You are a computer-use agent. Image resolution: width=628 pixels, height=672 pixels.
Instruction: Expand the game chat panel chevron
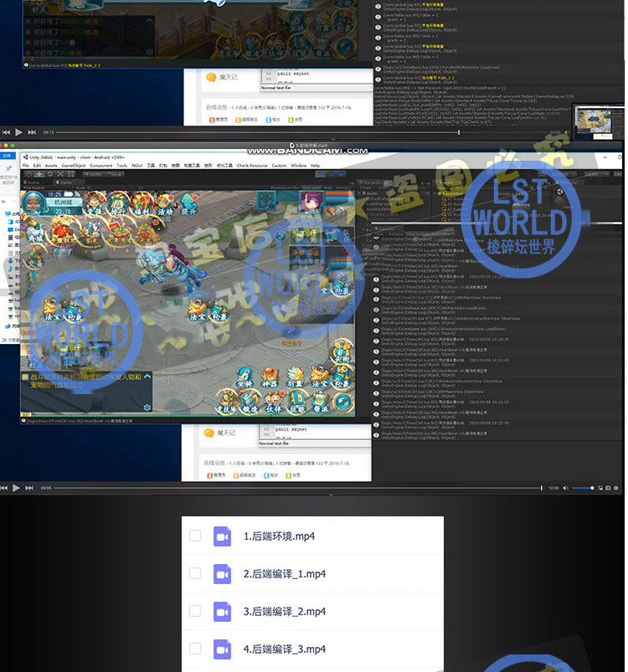click(x=147, y=377)
